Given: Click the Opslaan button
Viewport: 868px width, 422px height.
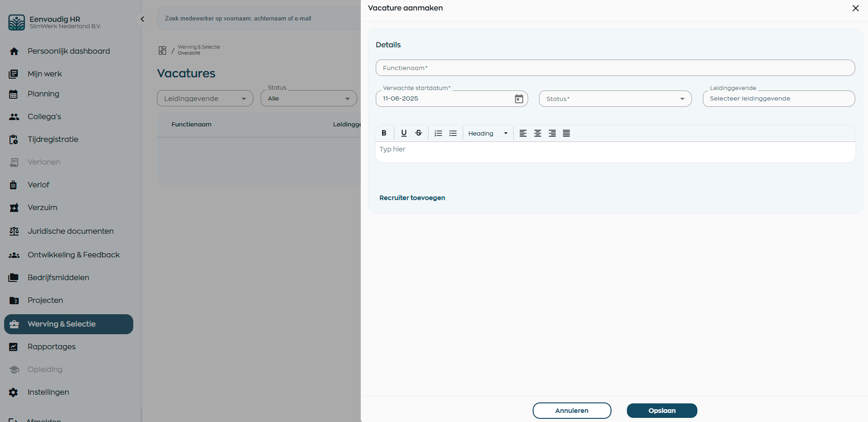Looking at the screenshot, I should 662,411.
